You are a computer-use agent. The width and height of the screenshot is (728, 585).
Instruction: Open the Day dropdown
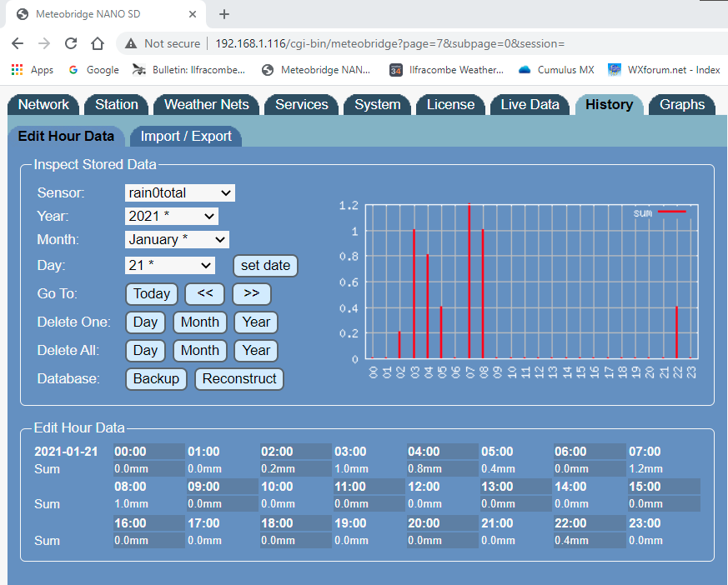(170, 265)
